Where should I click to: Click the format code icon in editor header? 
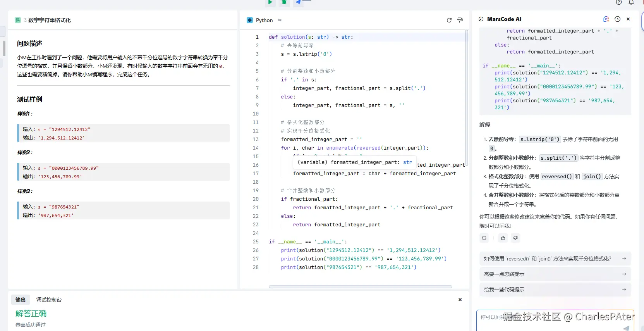click(460, 20)
